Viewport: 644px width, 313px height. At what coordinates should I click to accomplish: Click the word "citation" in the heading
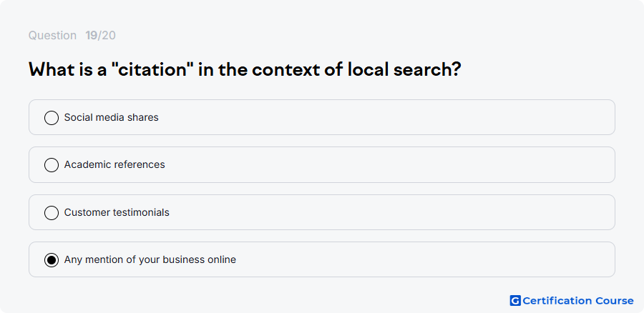tap(152, 70)
